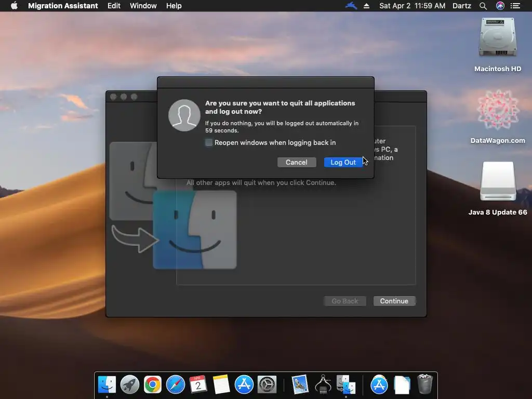
Task: Click the user avatar in logout dialog
Action: tap(184, 115)
